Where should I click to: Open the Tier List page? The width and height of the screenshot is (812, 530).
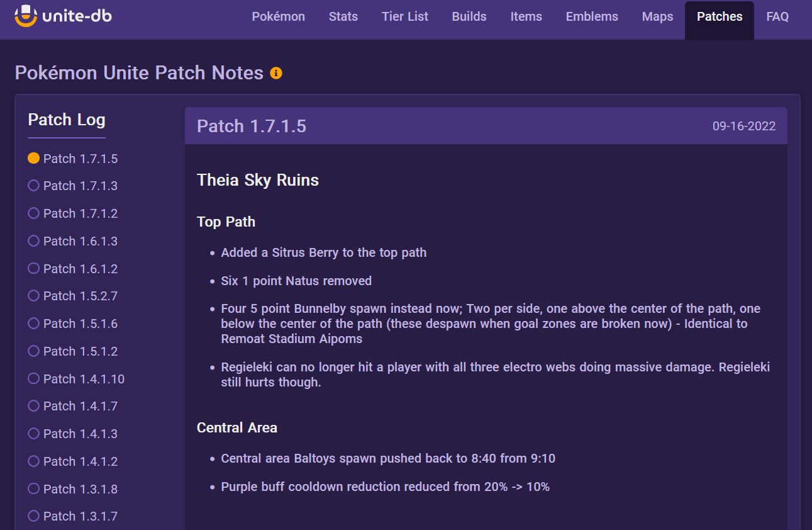pyautogui.click(x=404, y=17)
